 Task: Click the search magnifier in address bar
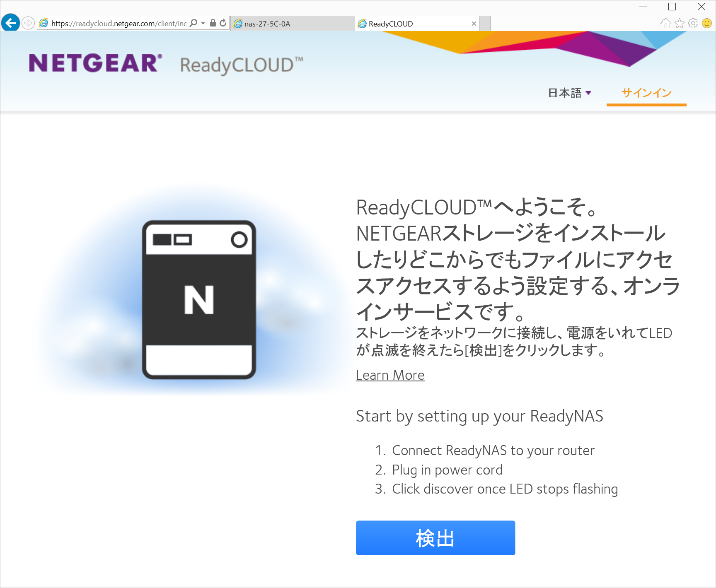pyautogui.click(x=194, y=23)
